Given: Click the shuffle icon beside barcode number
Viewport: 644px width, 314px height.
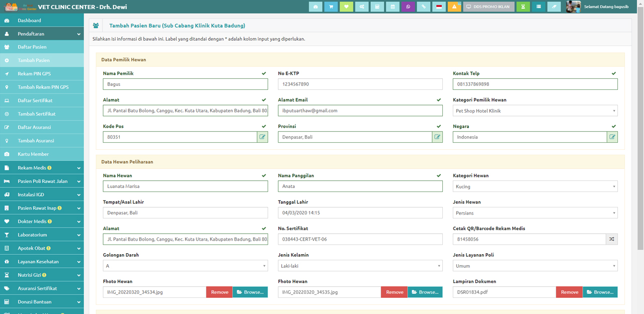Looking at the screenshot, I should pyautogui.click(x=611, y=239).
